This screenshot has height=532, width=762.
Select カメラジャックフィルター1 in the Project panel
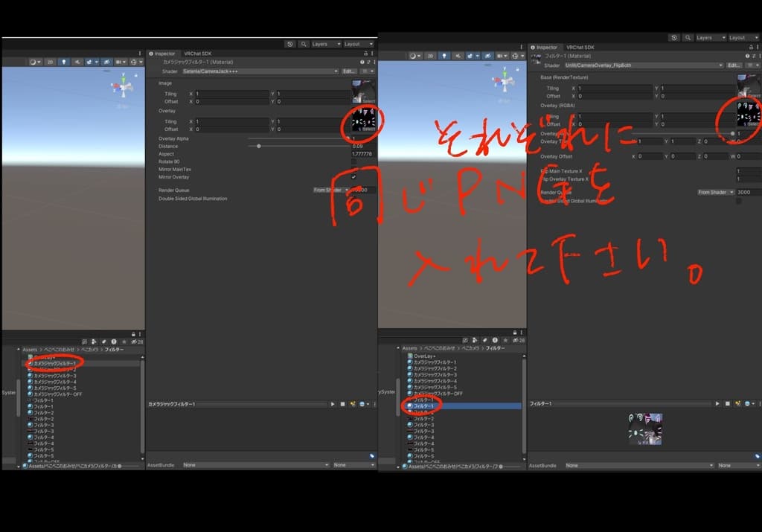tap(52, 364)
